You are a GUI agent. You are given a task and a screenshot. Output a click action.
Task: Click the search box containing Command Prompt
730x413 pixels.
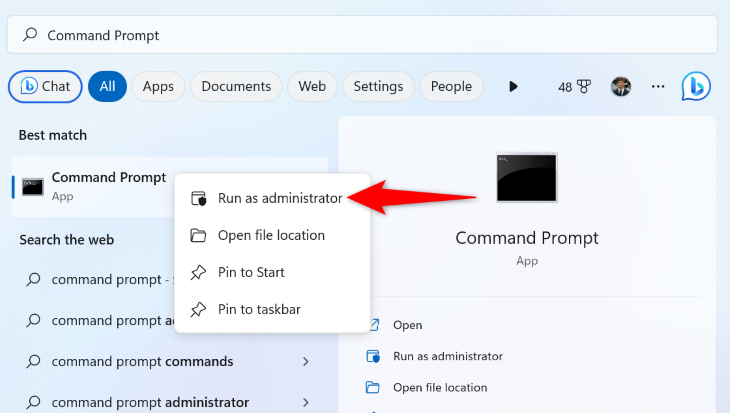click(x=362, y=35)
